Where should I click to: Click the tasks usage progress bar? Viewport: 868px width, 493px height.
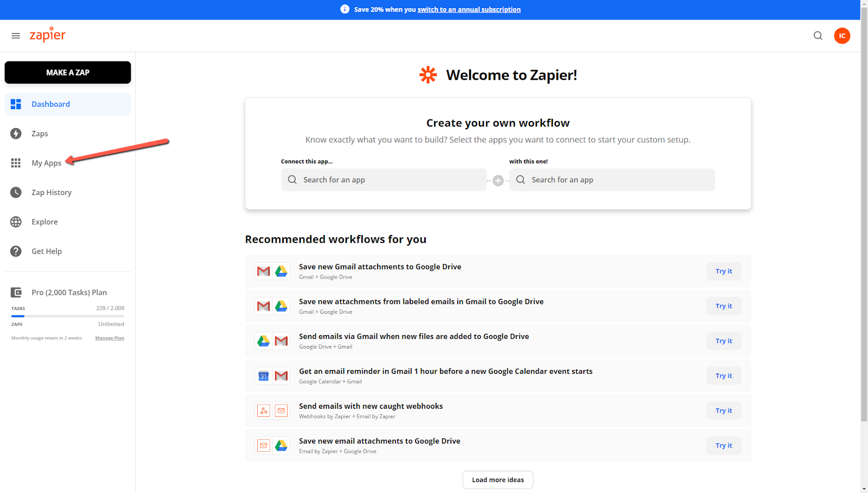[68, 316]
